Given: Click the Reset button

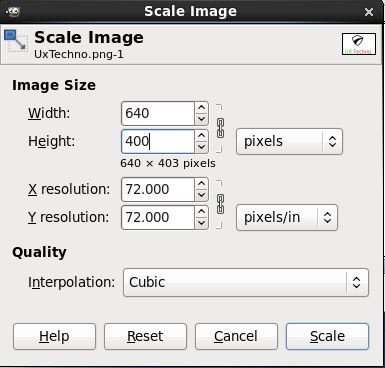Looking at the screenshot, I should [x=145, y=336].
